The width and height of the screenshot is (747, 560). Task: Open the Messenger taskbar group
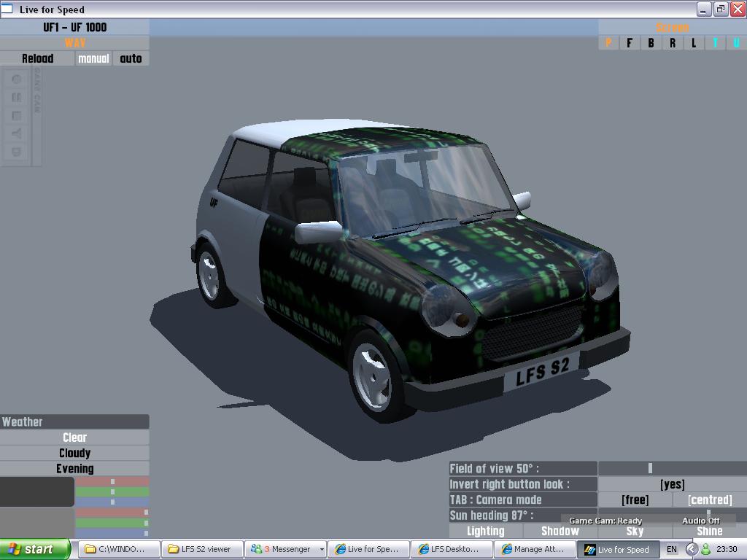coord(285,550)
